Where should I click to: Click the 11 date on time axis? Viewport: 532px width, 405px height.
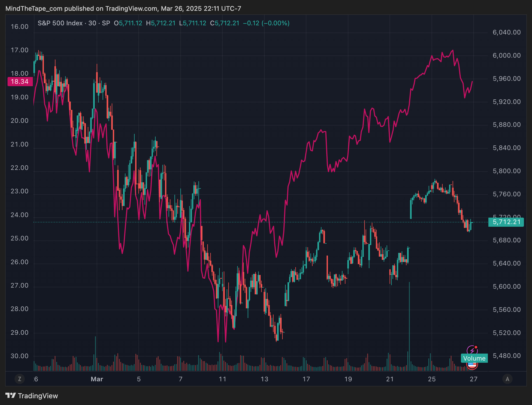click(x=222, y=379)
